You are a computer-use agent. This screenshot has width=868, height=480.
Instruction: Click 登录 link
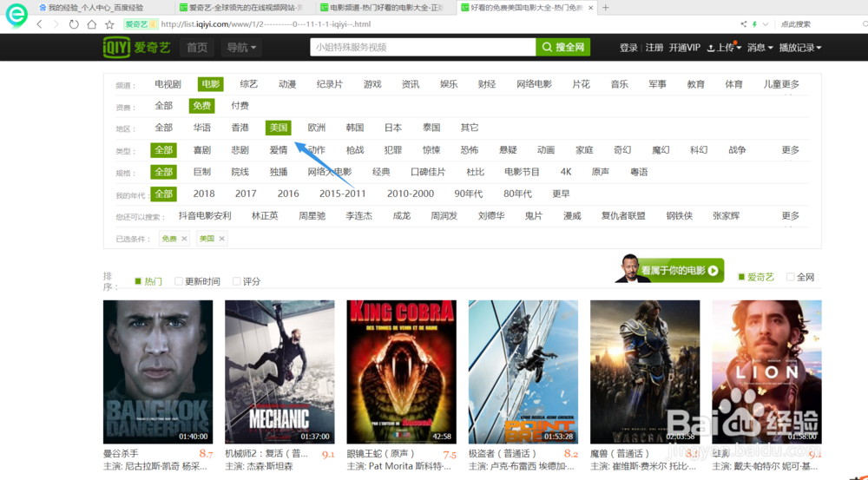point(628,48)
